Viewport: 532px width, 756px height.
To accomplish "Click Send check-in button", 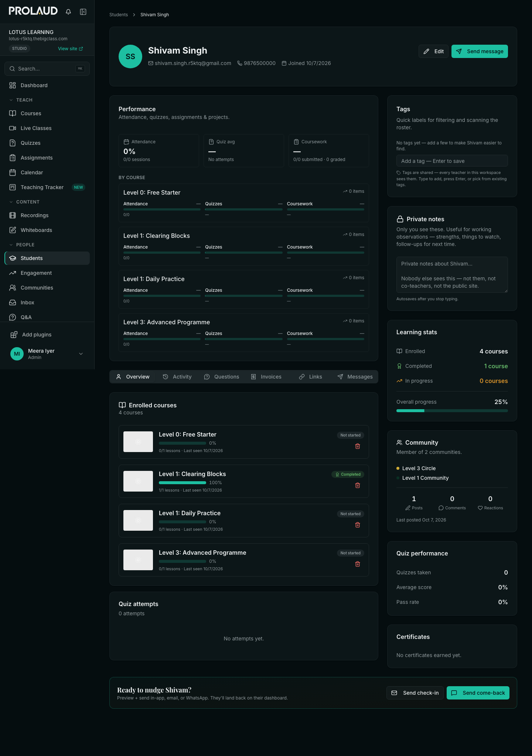I will click(x=415, y=693).
